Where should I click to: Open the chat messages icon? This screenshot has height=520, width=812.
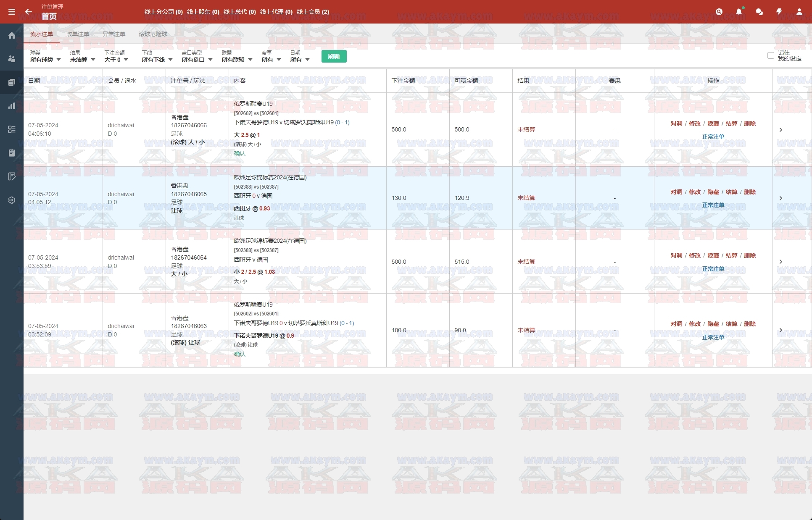pos(759,12)
